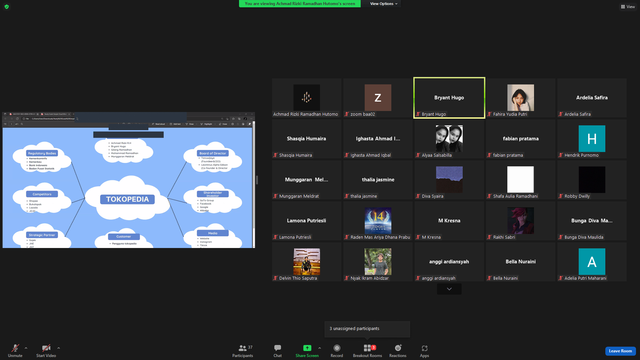640x360 pixels.
Task: Click "Board of Director" heading in shared slide
Action: (213, 153)
